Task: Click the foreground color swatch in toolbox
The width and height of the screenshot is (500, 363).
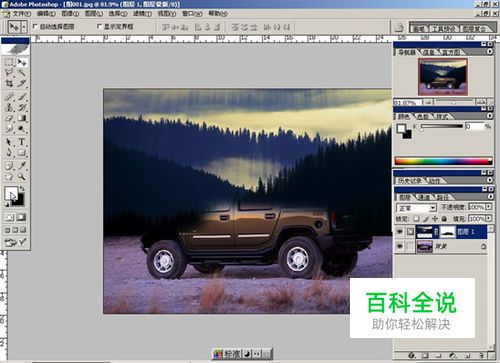Action: [x=11, y=193]
